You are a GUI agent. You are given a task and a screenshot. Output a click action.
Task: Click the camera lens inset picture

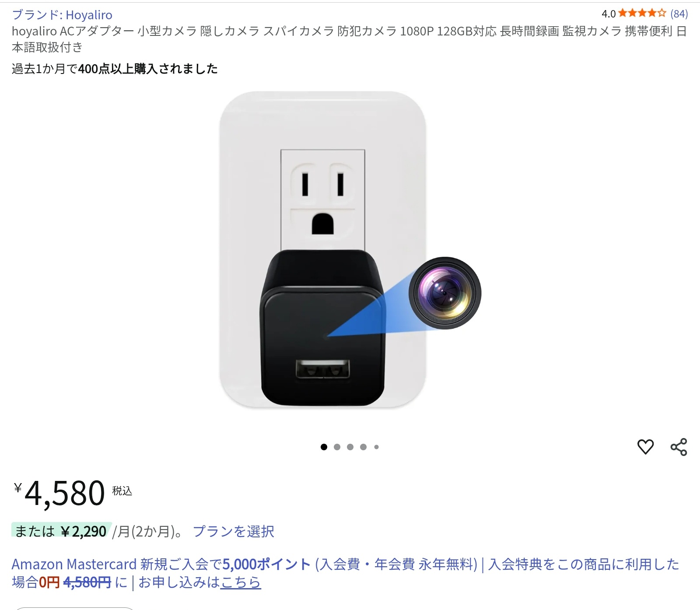point(445,293)
